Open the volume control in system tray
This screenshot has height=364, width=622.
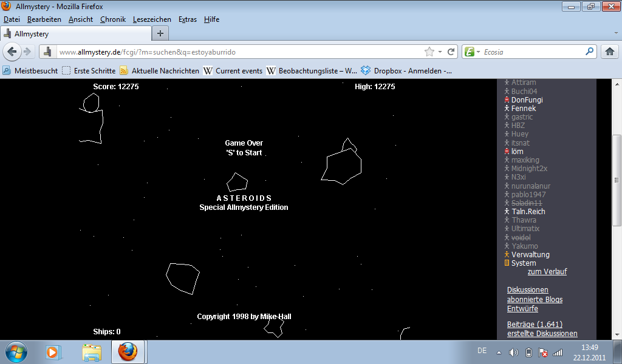514,352
